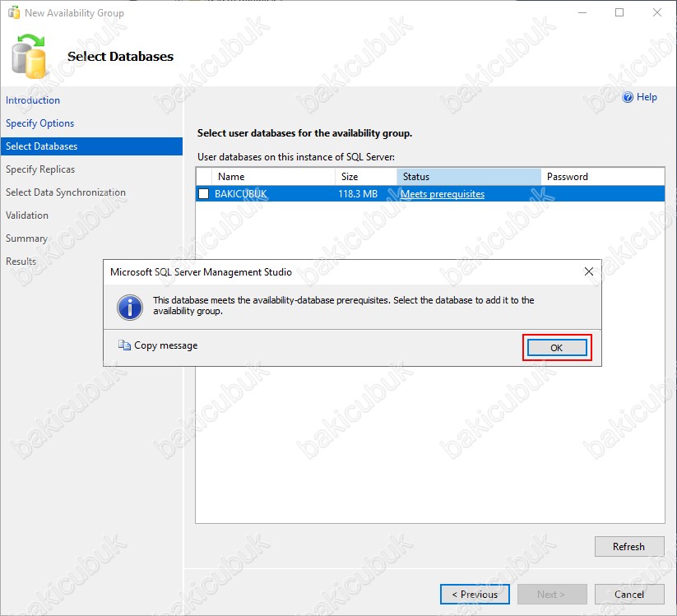
Task: Click OK in the SSMS message dialog
Action: pyautogui.click(x=557, y=348)
